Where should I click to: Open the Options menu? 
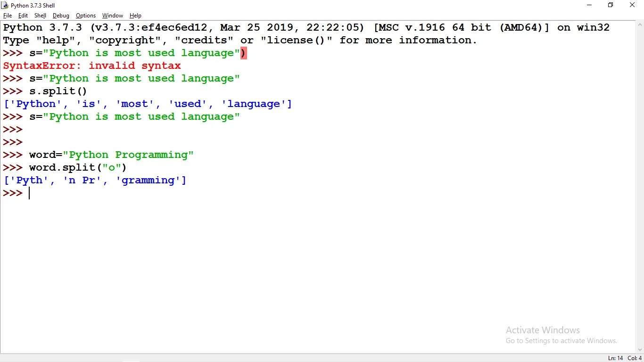point(86,16)
